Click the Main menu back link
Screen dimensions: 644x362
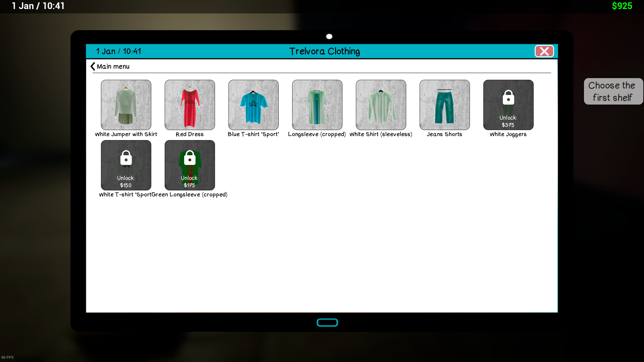pyautogui.click(x=113, y=66)
